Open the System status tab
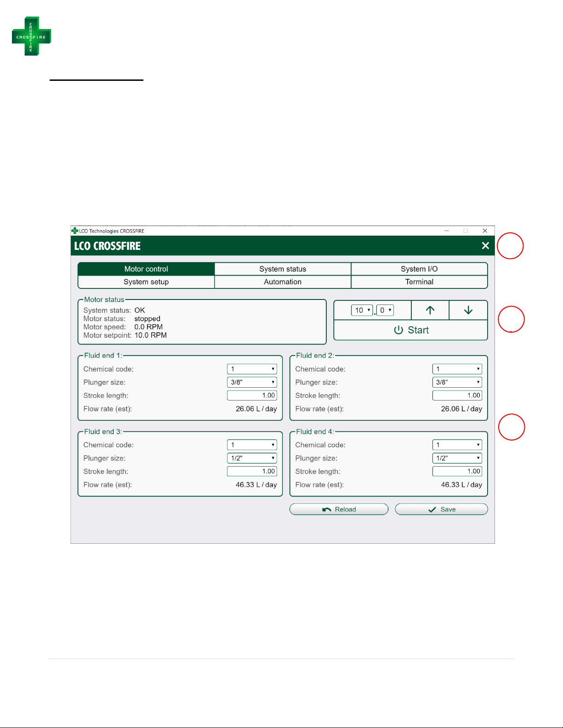The width and height of the screenshot is (563, 728). pos(283,269)
